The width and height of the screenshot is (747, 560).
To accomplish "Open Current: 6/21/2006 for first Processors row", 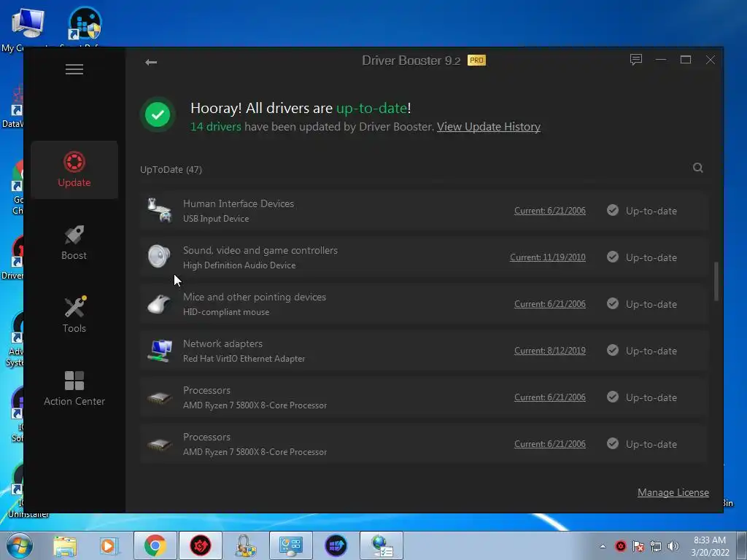I will pos(550,397).
